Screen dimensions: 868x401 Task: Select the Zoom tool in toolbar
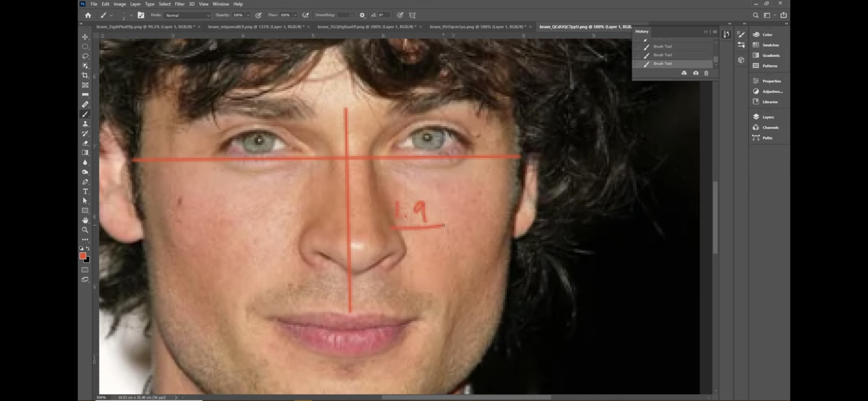tap(85, 230)
